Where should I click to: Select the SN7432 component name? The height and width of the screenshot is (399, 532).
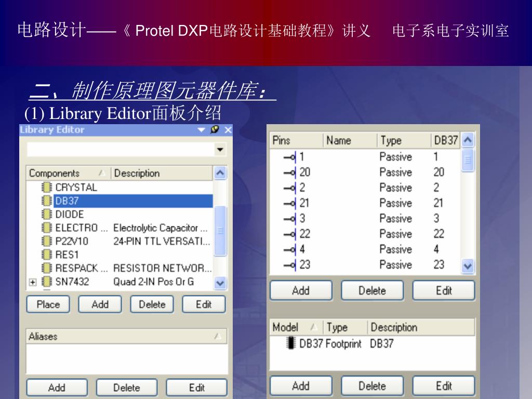pos(72,282)
